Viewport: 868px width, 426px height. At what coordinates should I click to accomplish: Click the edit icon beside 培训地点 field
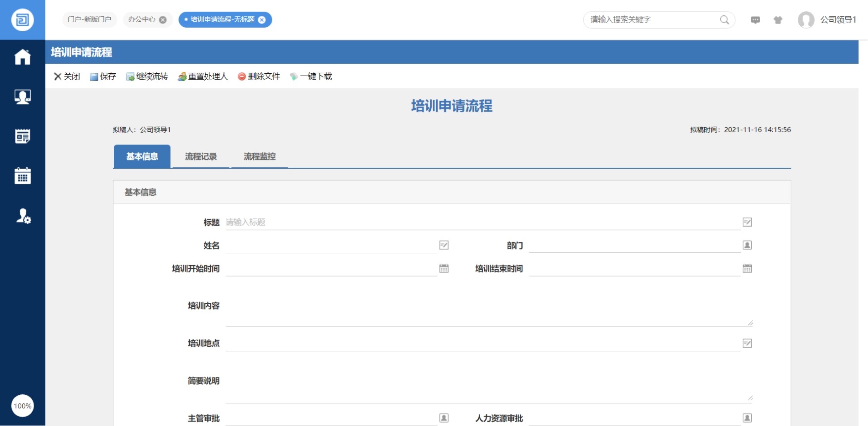pos(747,343)
